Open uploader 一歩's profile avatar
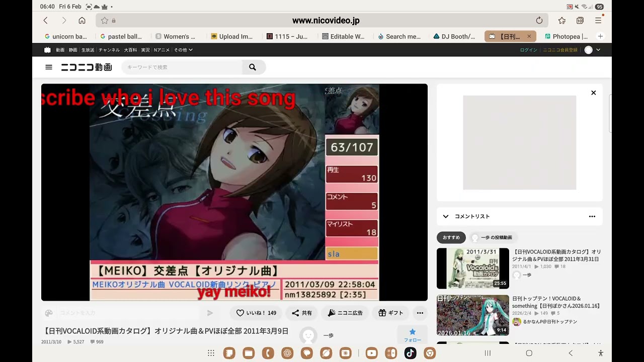644x362 pixels. [x=308, y=335]
